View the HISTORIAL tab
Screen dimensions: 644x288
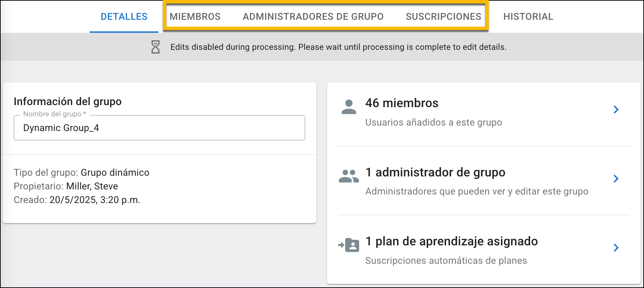coord(528,16)
